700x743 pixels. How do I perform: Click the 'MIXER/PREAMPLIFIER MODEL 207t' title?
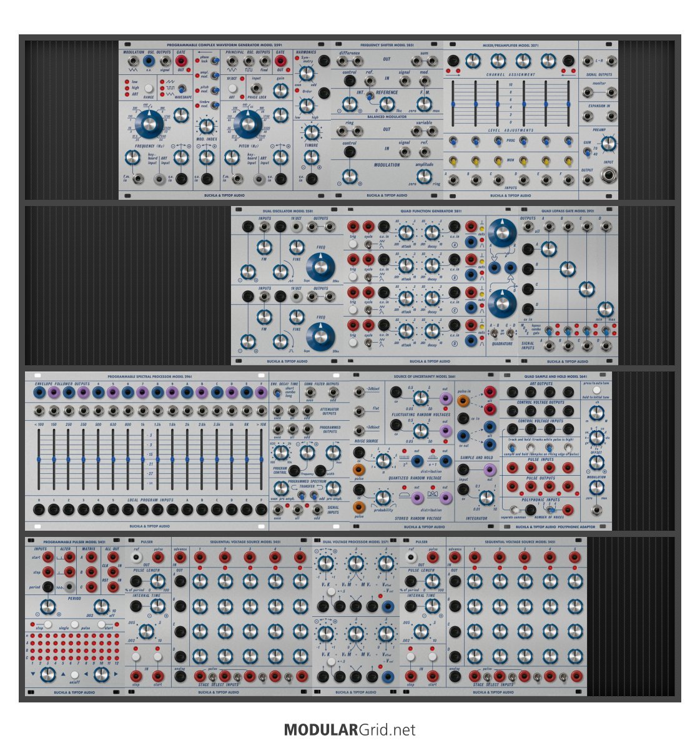click(x=510, y=46)
